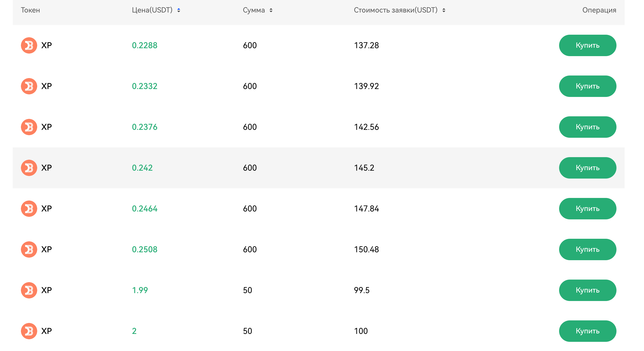Click the Токен column header
644x351 pixels.
(30, 10)
